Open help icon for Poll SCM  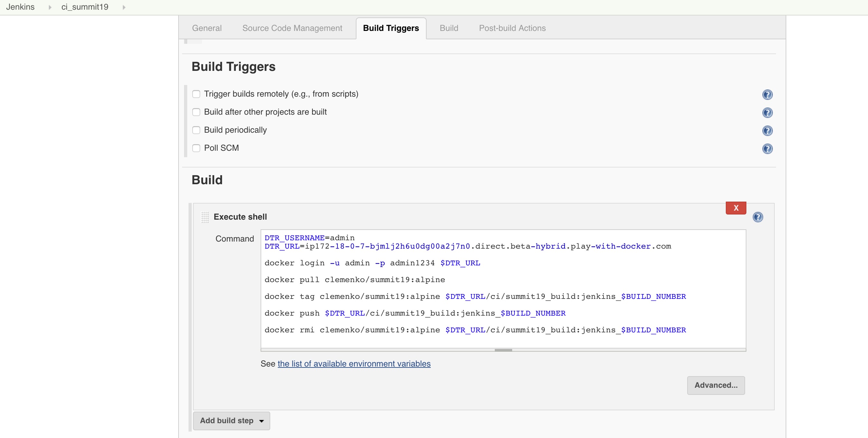tap(767, 149)
